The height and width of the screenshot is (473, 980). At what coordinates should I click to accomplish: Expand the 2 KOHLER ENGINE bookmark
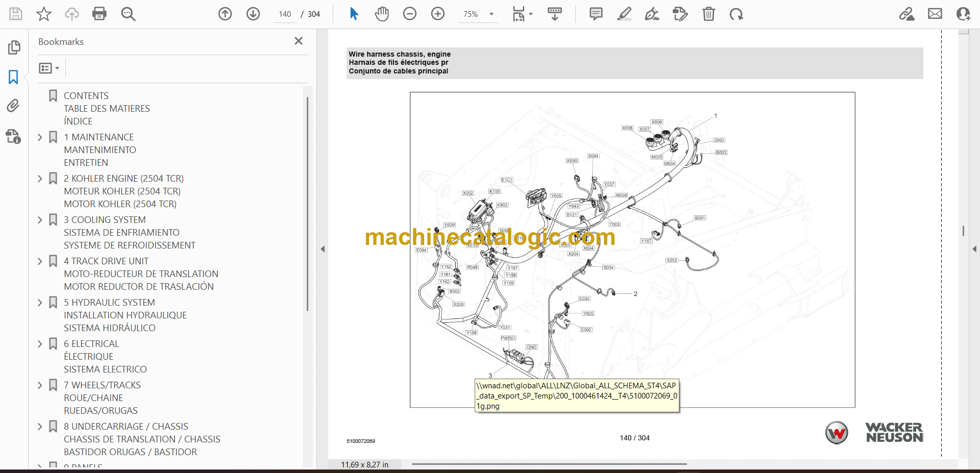pos(40,179)
